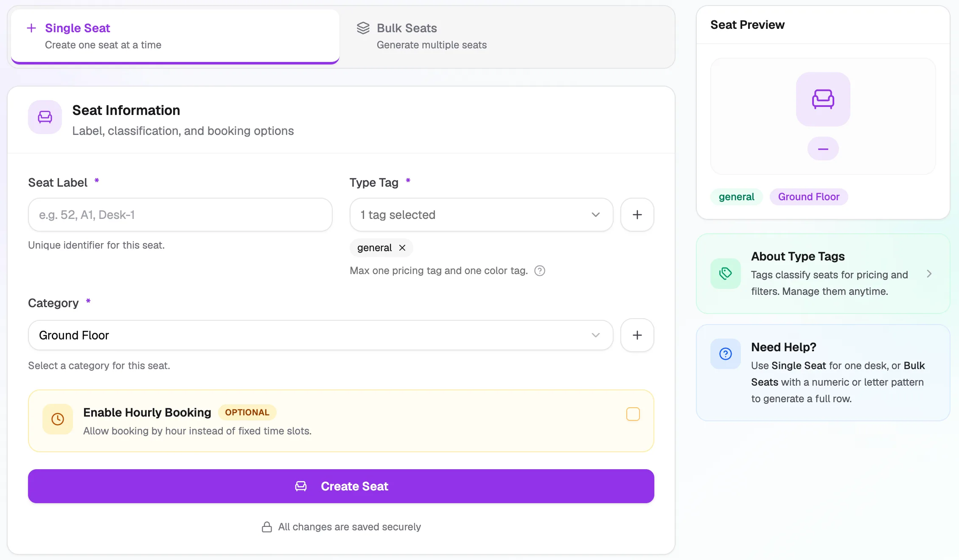Click the armchair icon next to Seat Information

45,117
